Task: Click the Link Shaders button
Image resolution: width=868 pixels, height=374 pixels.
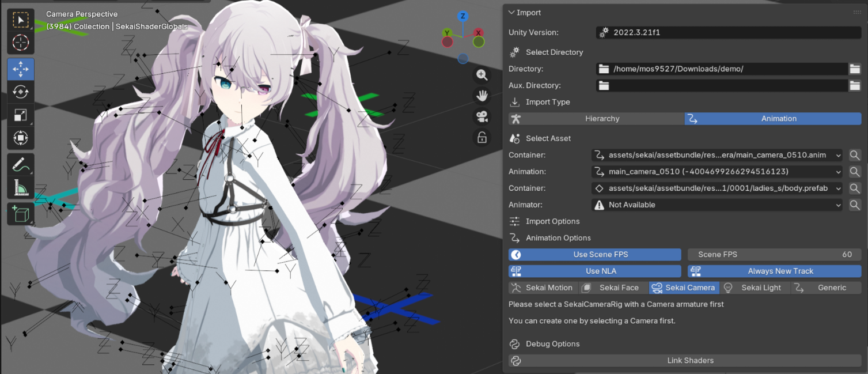Action: [x=690, y=360]
